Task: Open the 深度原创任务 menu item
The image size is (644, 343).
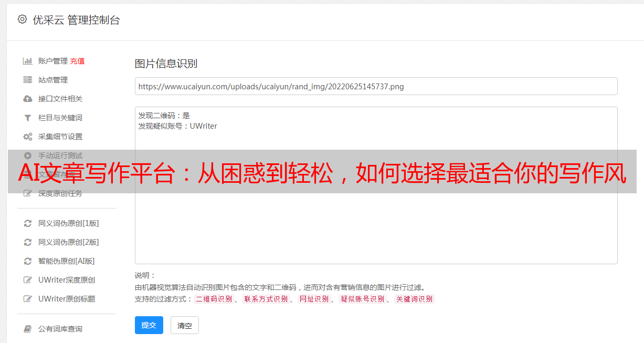Action: (x=60, y=193)
